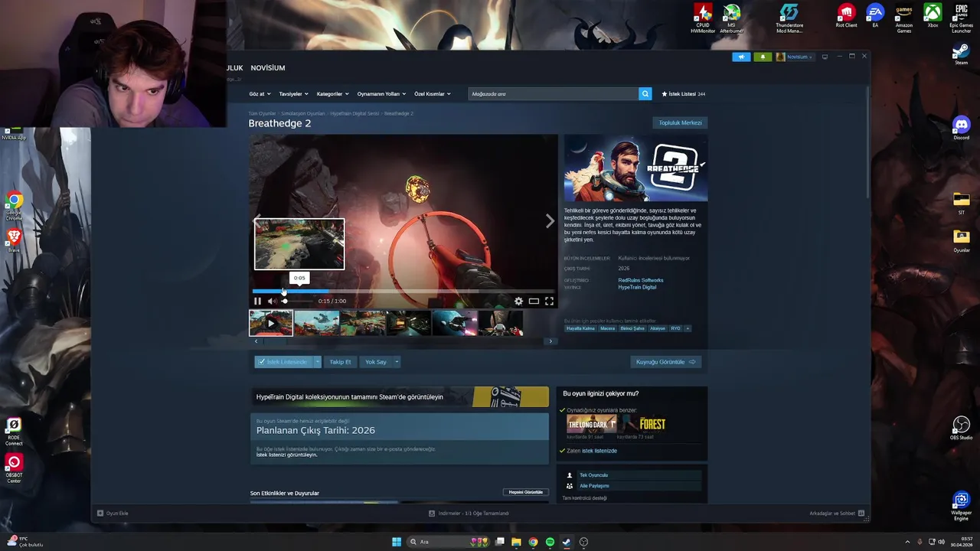Viewport: 980px width, 551px height.
Task: Open Spotify from the taskbar
Action: [x=550, y=542]
